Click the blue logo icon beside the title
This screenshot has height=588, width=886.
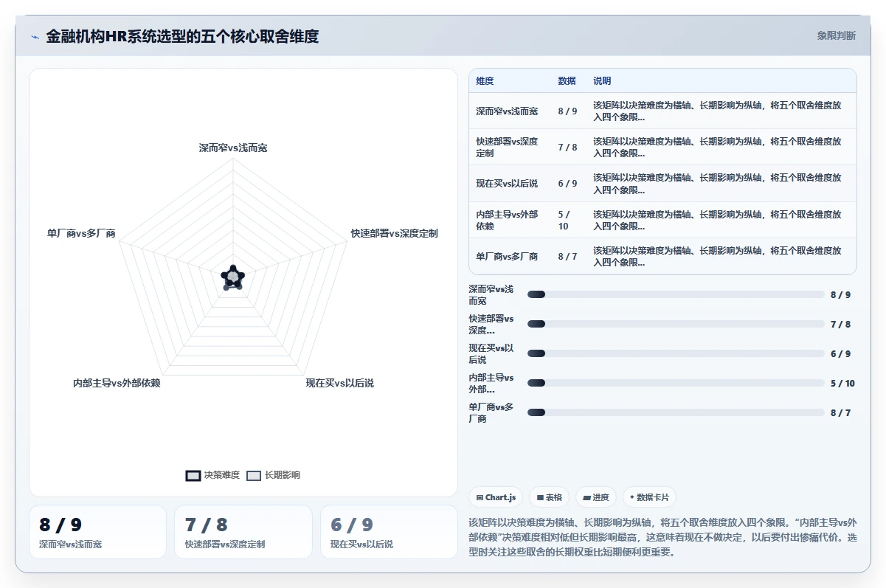35,36
